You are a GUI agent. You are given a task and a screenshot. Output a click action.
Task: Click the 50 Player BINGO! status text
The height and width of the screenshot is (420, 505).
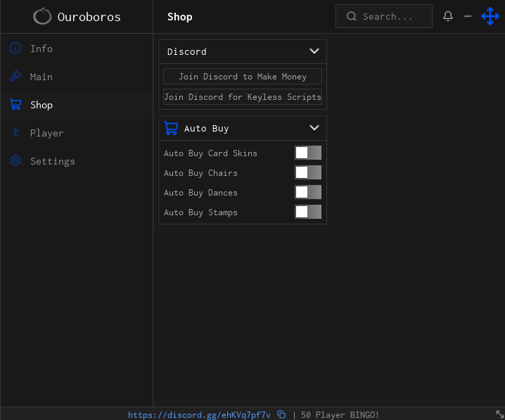[x=340, y=414]
